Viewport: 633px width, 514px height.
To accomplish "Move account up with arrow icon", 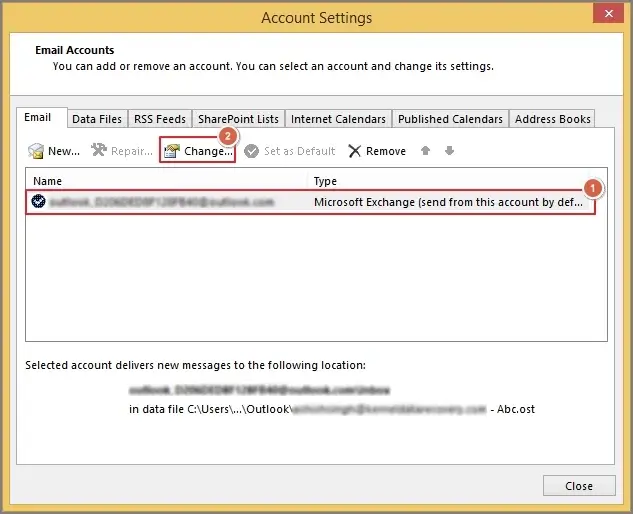I will pyautogui.click(x=426, y=151).
